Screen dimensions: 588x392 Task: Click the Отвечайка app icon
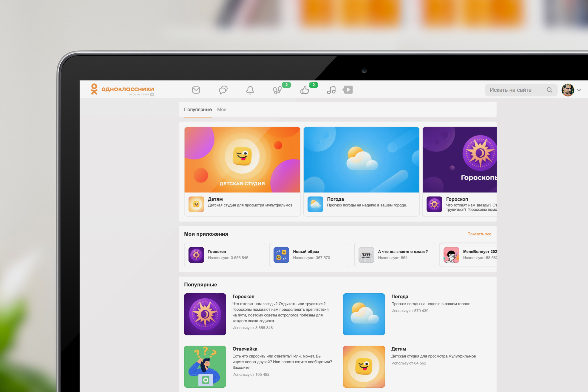[205, 366]
